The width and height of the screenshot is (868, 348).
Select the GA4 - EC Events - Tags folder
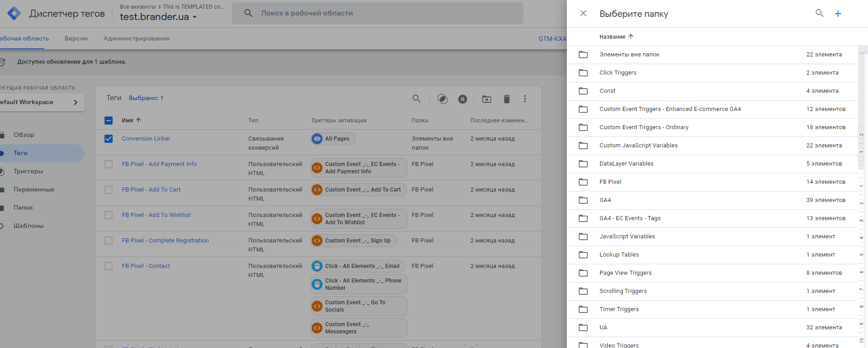coord(630,218)
